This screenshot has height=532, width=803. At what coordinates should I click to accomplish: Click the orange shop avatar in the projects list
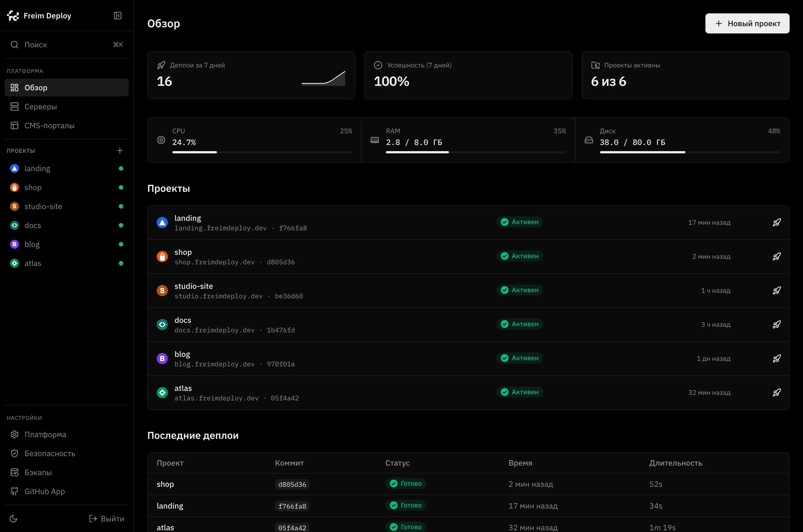point(162,257)
